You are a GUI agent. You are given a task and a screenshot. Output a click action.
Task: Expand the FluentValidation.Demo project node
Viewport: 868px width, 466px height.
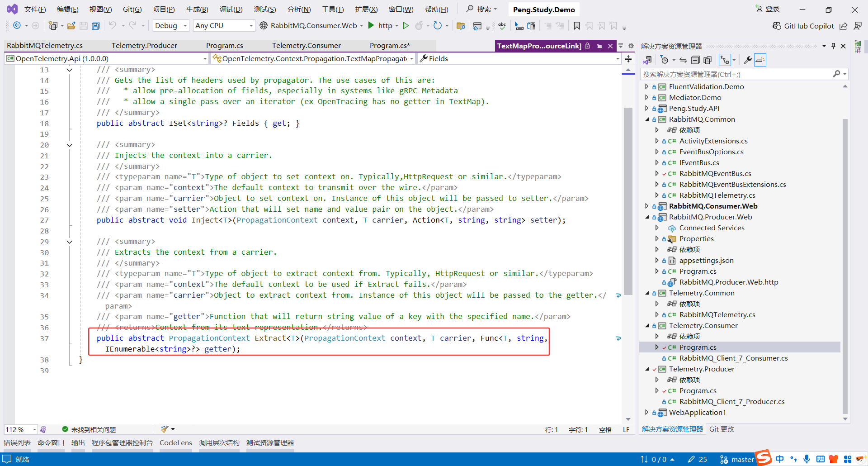[646, 86]
